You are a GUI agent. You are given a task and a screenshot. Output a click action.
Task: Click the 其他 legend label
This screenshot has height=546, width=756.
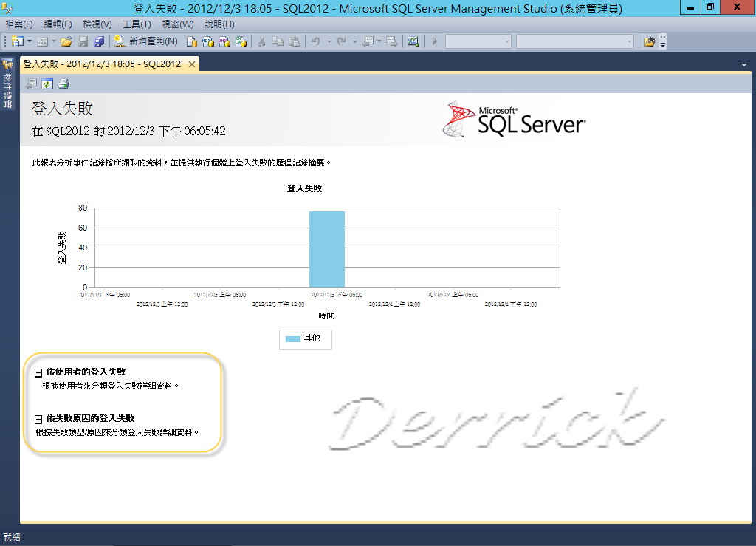click(x=312, y=338)
